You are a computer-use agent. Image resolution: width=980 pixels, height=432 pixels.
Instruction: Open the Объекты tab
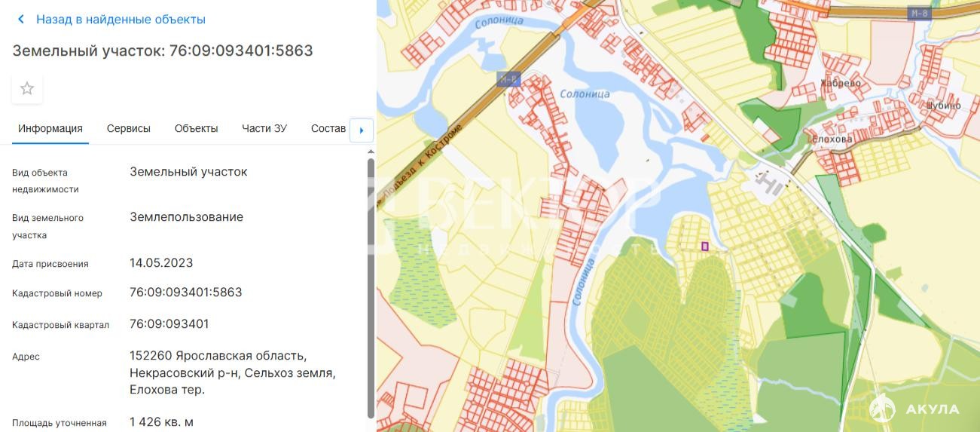196,128
